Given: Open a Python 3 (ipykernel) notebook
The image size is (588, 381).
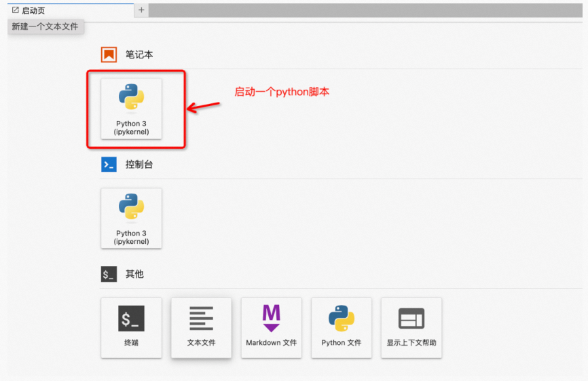Looking at the screenshot, I should (x=131, y=109).
